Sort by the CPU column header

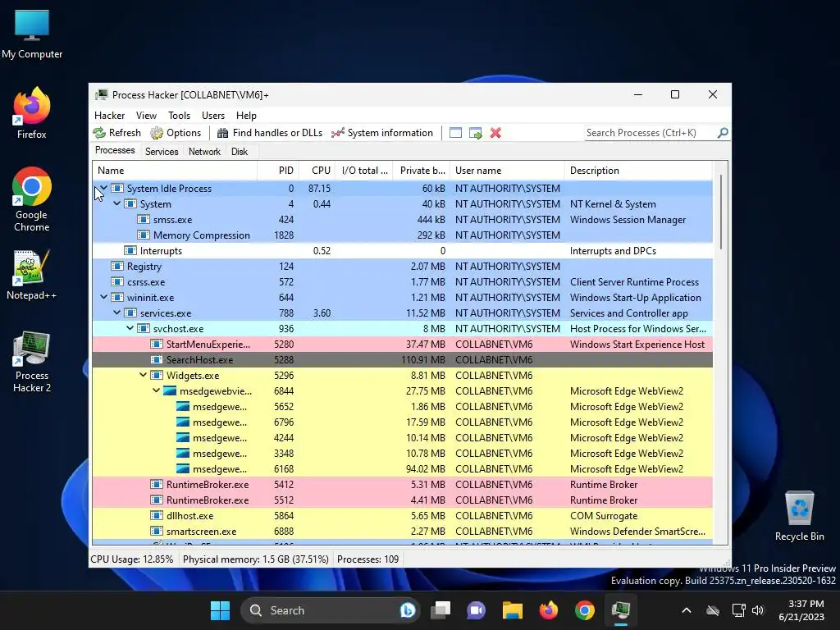pos(317,171)
